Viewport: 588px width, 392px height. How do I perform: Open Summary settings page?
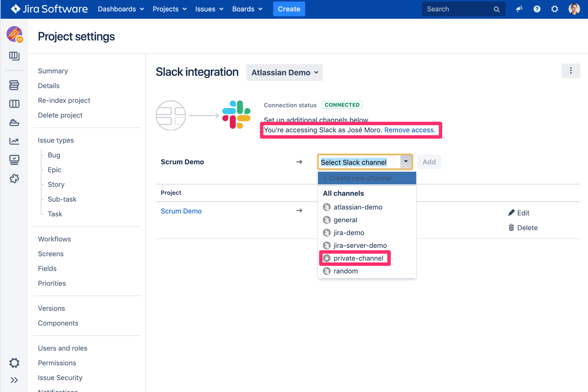tap(53, 71)
